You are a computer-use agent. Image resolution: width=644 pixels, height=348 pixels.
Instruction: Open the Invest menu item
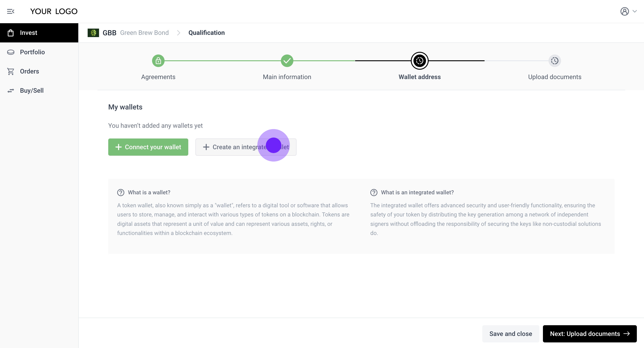(x=28, y=33)
